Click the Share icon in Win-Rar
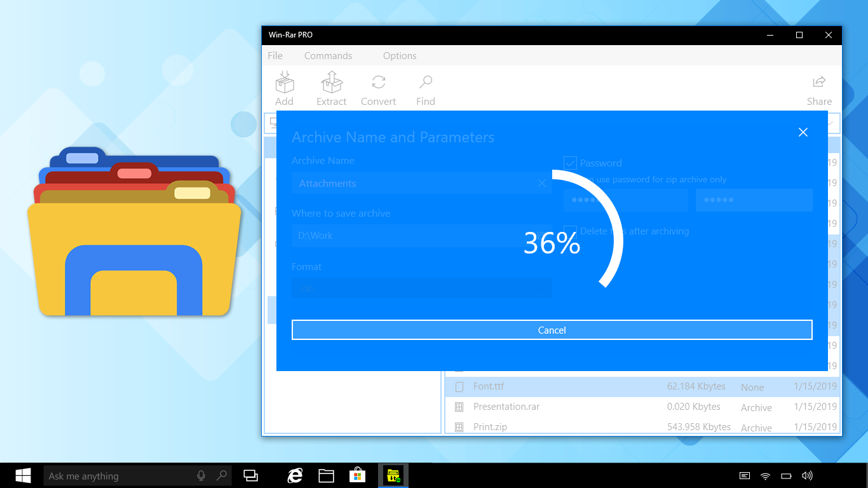Viewport: 868px width, 488px height. 819,82
